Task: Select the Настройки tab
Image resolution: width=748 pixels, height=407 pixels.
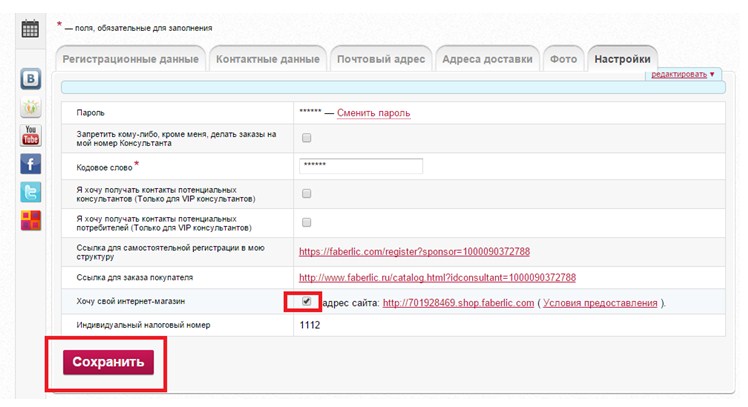Action: (x=622, y=59)
